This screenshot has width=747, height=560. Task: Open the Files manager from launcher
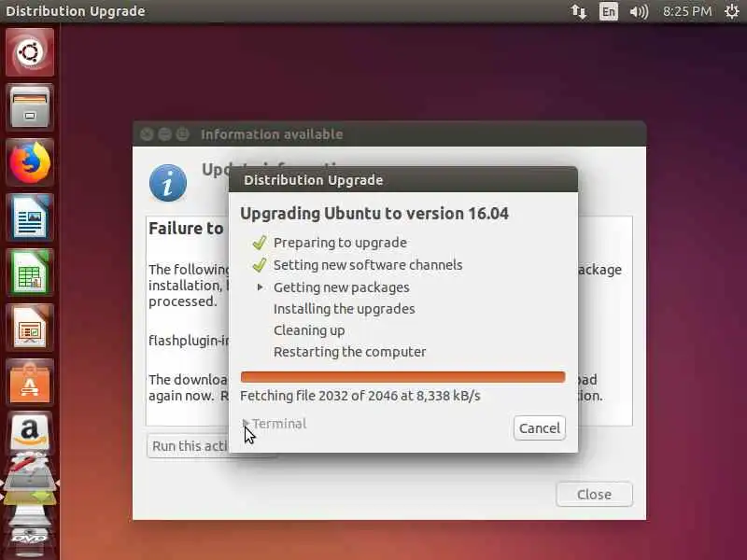tap(30, 107)
